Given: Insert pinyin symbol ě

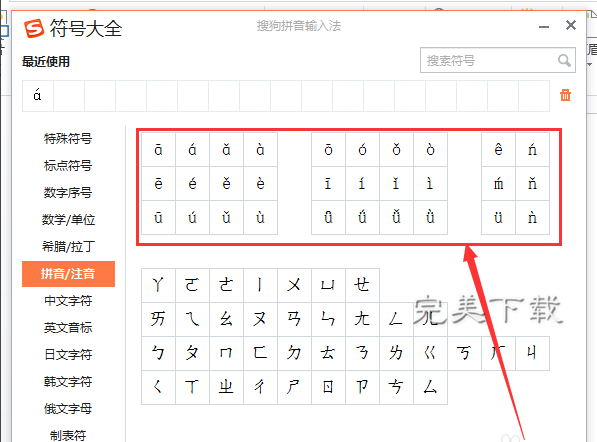Looking at the screenshot, I should [226, 184].
